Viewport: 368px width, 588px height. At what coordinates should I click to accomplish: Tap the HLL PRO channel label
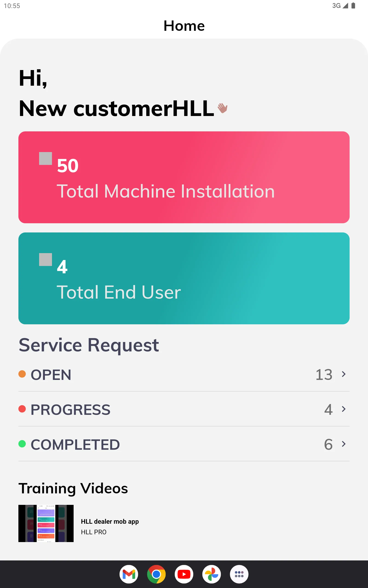pos(94,532)
